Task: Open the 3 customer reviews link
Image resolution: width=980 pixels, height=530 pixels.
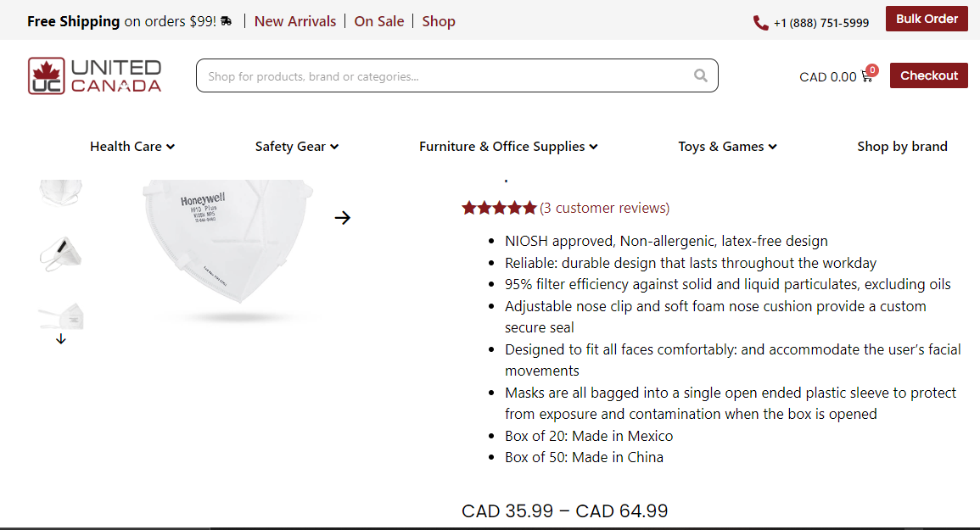Action: (604, 208)
